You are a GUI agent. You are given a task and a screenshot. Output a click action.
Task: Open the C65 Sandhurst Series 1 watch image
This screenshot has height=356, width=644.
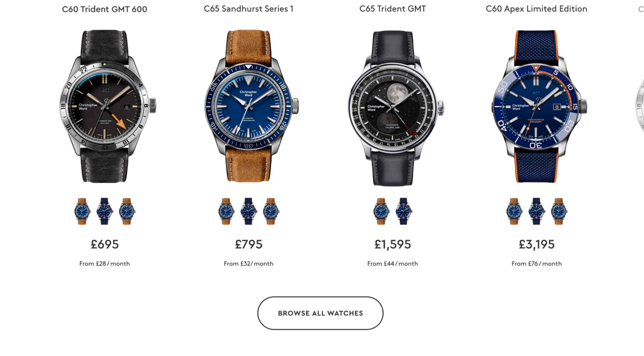tap(251, 106)
